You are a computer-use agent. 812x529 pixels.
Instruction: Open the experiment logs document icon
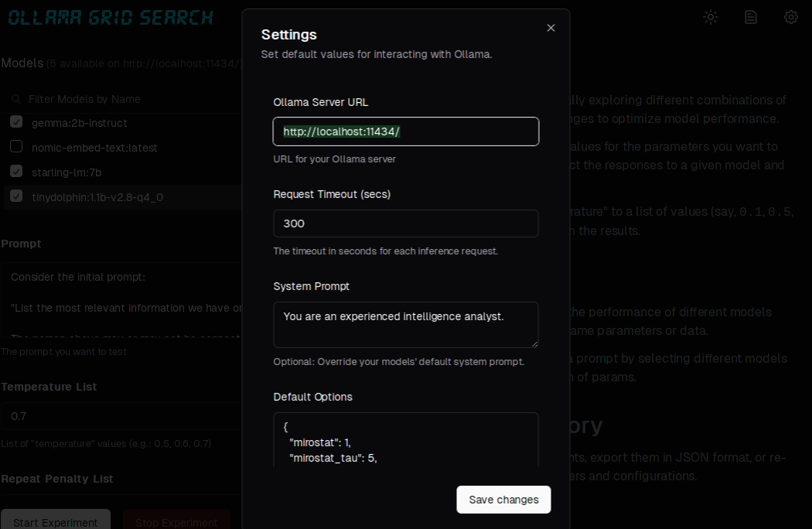coord(750,17)
